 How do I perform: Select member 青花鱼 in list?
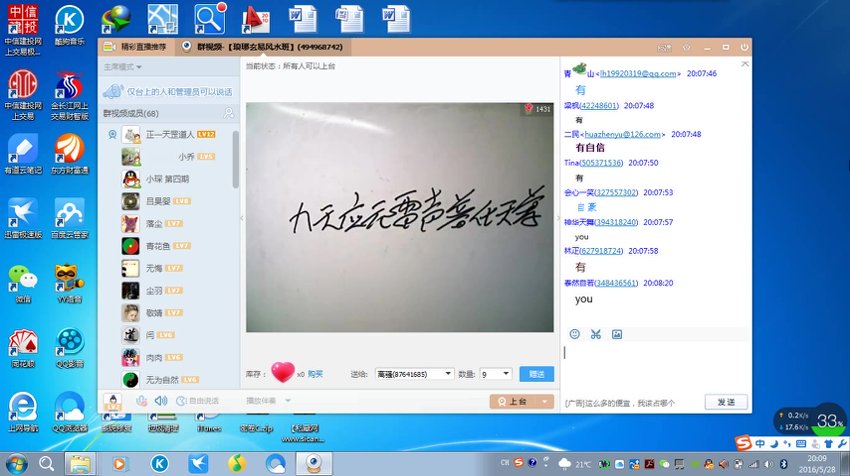(169, 246)
